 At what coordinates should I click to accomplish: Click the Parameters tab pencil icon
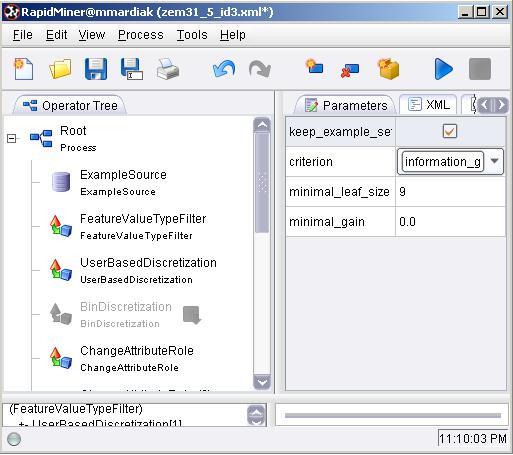click(x=311, y=105)
